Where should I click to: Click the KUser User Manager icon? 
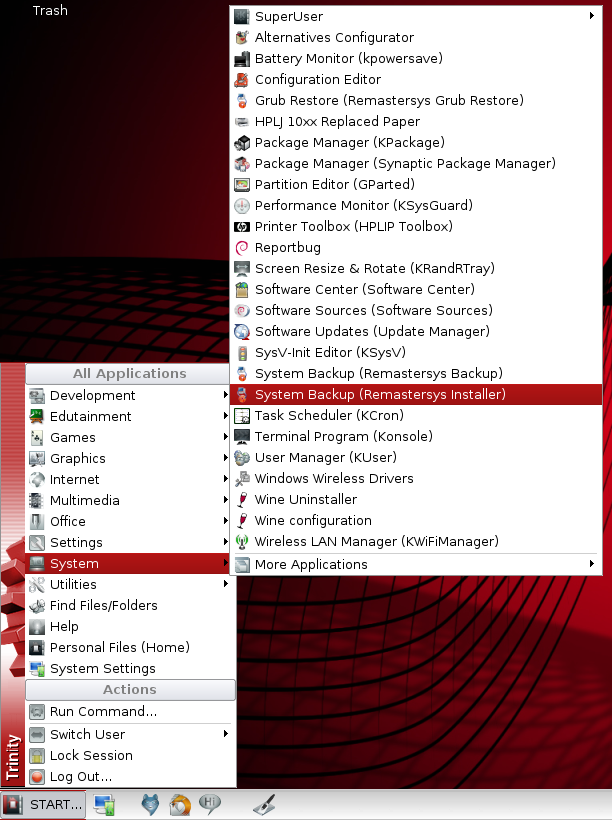point(242,458)
